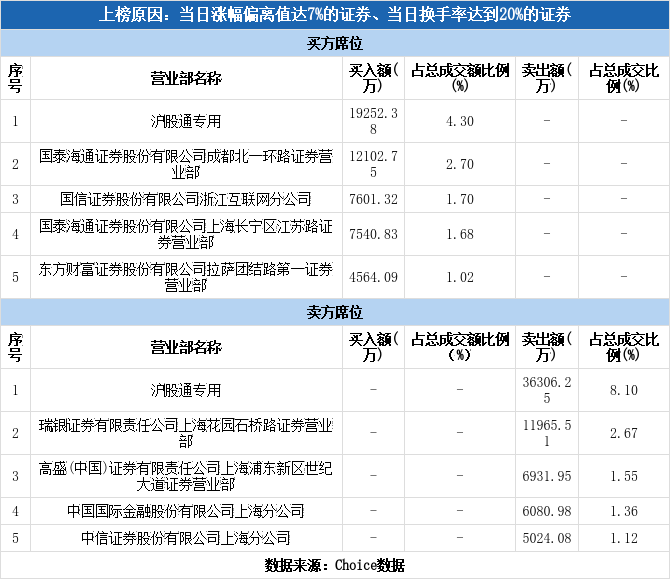Click buy amount 12102.75 cell

coord(373,164)
